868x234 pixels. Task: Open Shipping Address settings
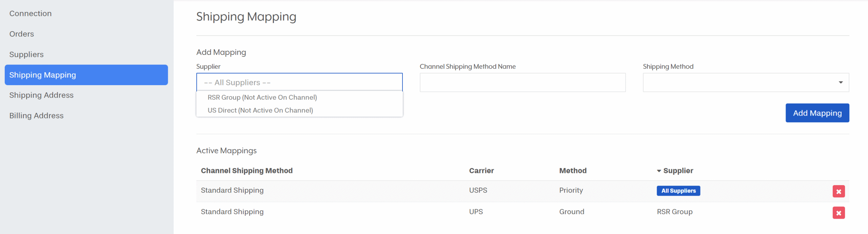[41, 95]
